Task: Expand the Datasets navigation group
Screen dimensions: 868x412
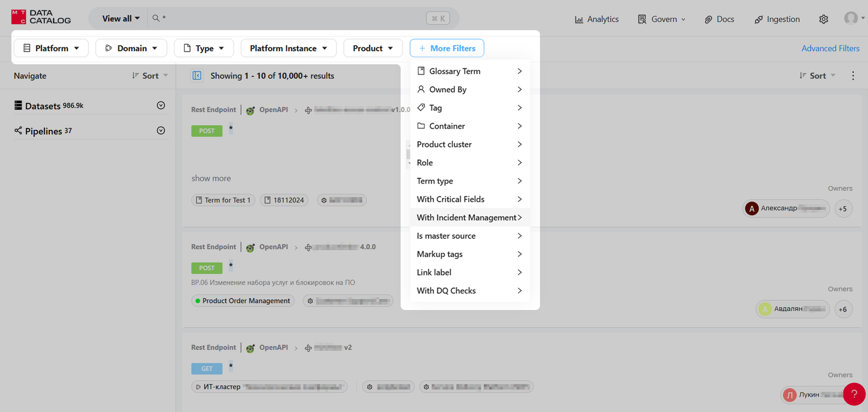Action: coord(161,106)
